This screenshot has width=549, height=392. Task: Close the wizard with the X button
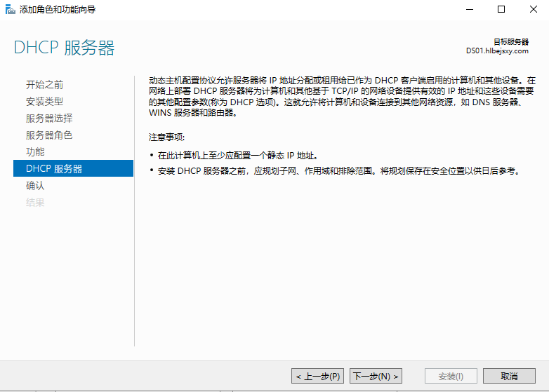click(x=533, y=10)
